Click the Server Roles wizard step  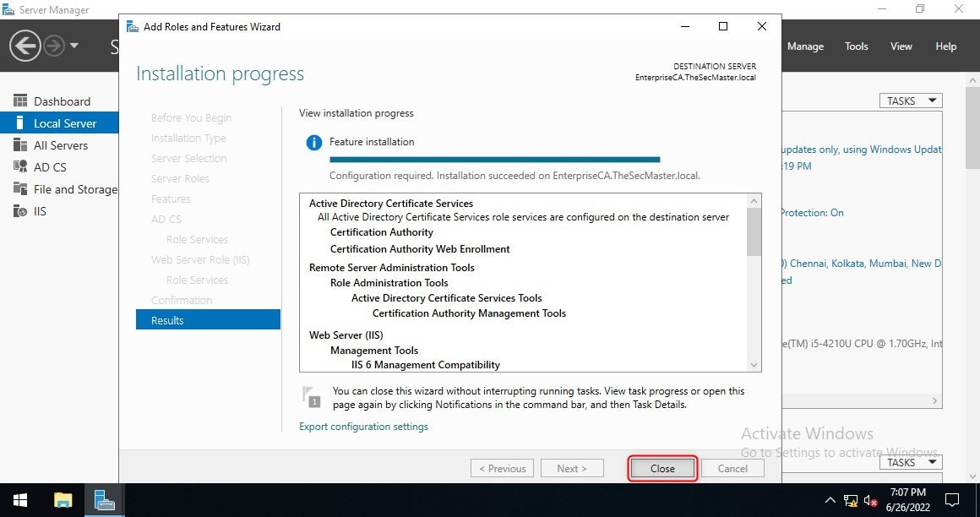(x=180, y=178)
